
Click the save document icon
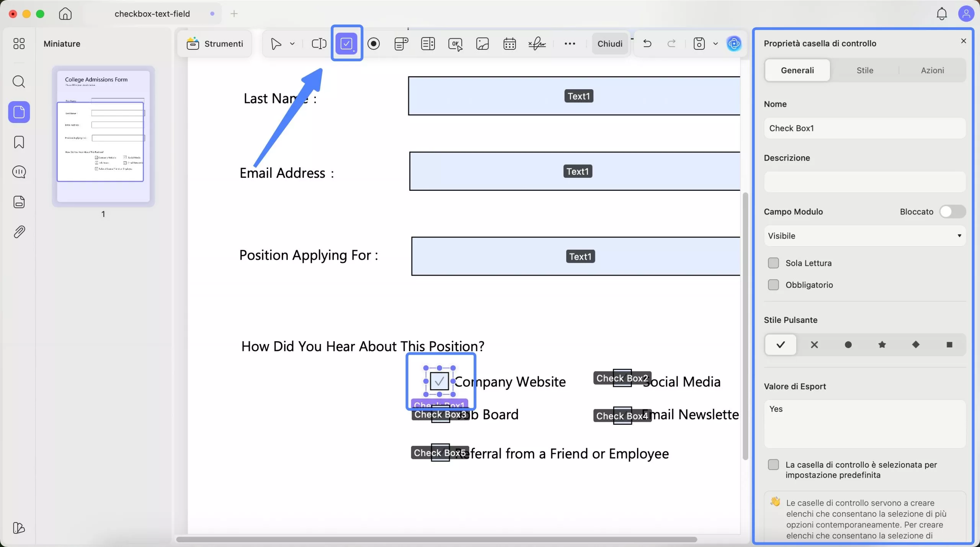(699, 44)
